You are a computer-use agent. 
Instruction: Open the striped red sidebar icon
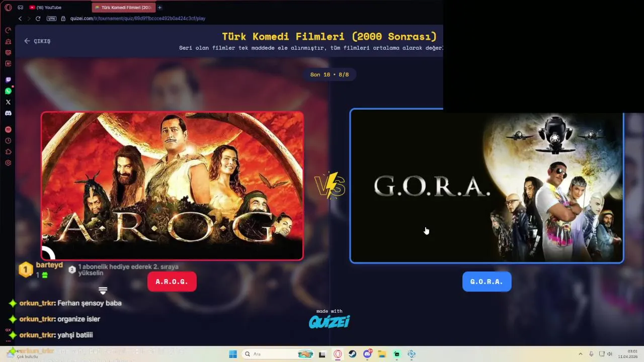coord(8,53)
